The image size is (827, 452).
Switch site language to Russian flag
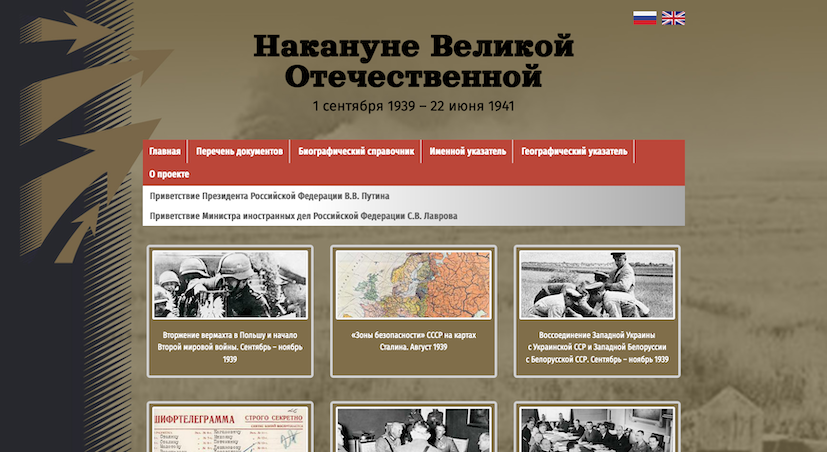[x=645, y=18]
